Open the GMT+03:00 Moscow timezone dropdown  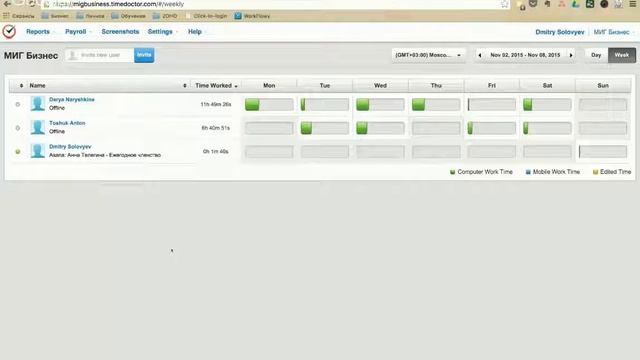point(428,55)
